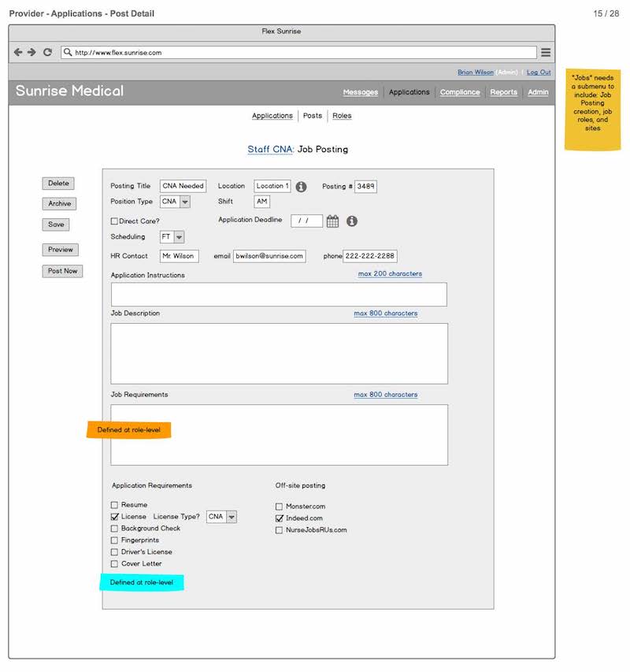The width and height of the screenshot is (630, 672).
Task: Click the search magnifier in the address bar
Action: pos(68,52)
